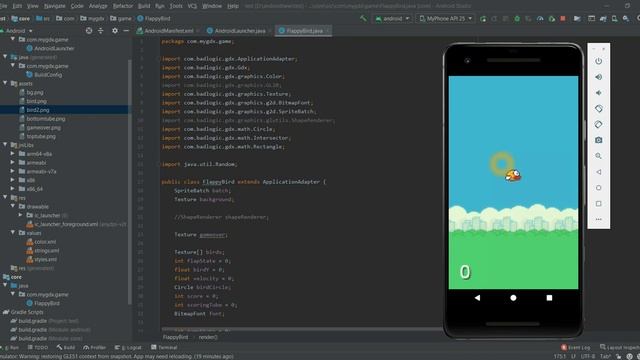Open the Android project view dropdown
The width and height of the screenshot is (640, 360).
(x=17, y=31)
